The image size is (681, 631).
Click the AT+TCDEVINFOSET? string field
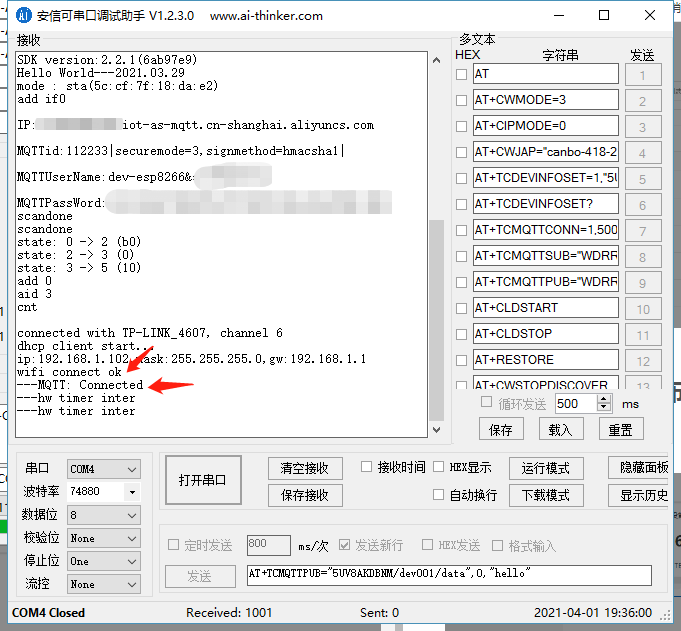tap(546, 204)
